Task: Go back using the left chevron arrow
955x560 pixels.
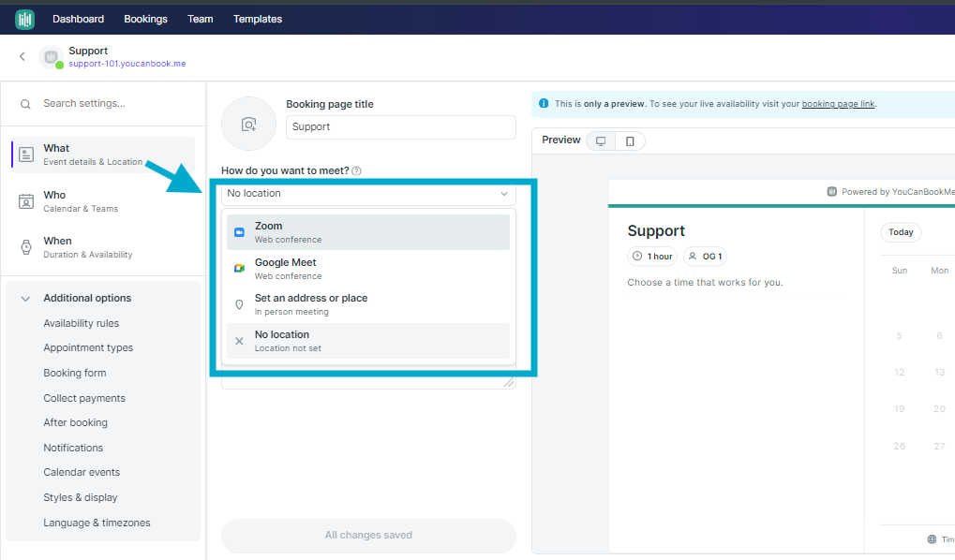Action: (22, 56)
